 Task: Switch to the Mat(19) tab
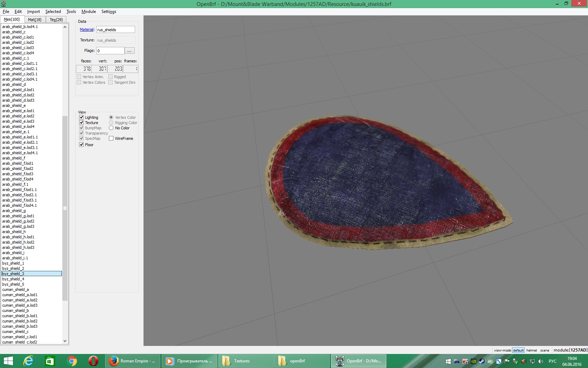(35, 20)
